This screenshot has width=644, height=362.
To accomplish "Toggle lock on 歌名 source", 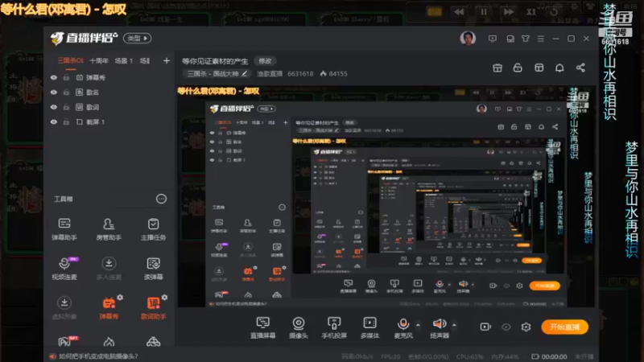I will click(x=66, y=93).
